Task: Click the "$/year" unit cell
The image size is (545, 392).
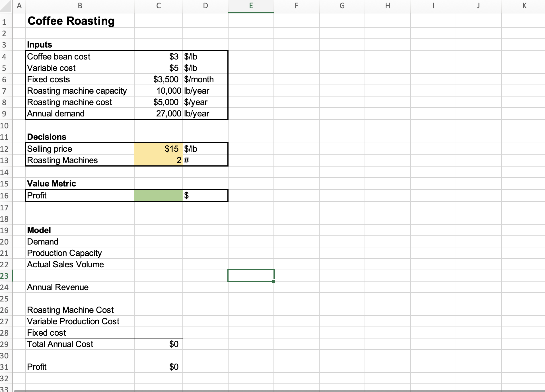Action: [x=205, y=102]
